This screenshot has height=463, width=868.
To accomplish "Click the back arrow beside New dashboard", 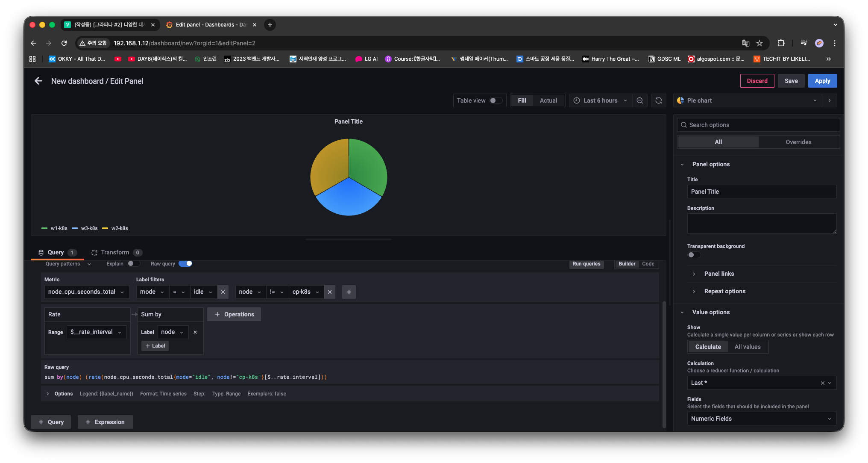I will click(x=38, y=81).
